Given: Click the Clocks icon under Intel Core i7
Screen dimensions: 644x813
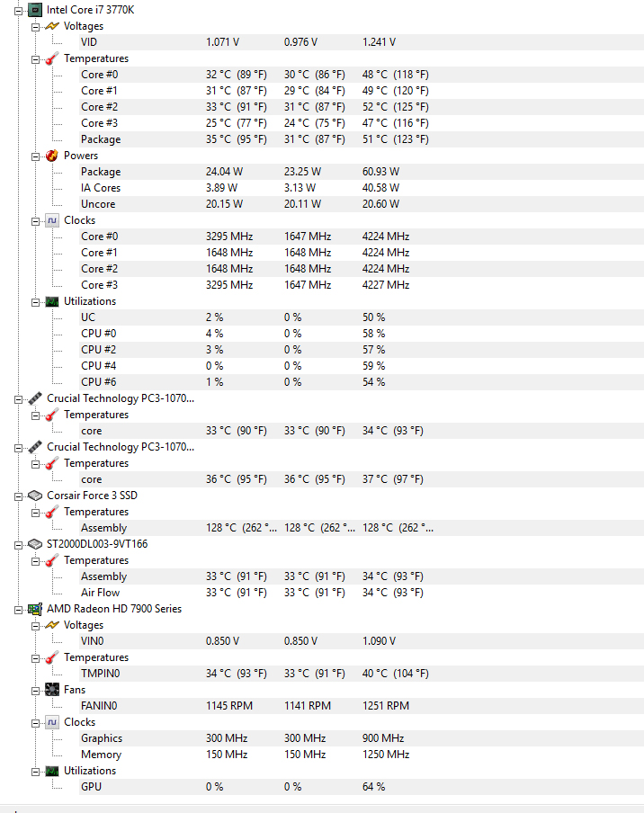Looking at the screenshot, I should tap(52, 220).
